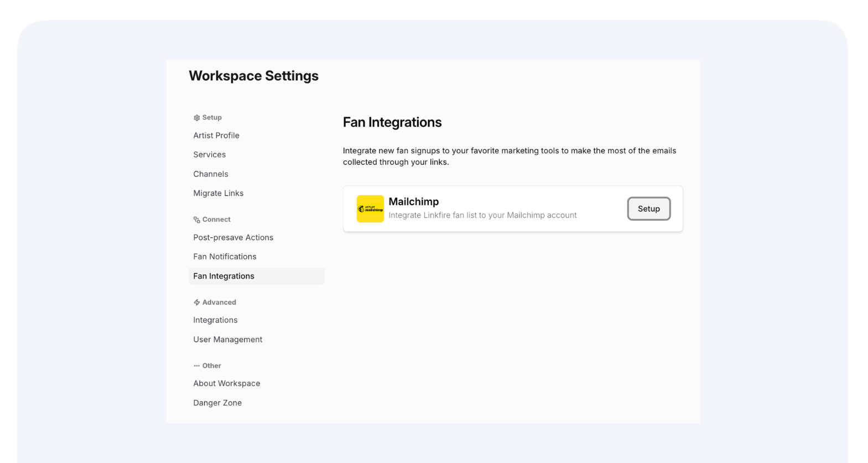This screenshot has height=463, width=868.
Task: Click the Fan Integrations panel heading
Action: click(392, 122)
